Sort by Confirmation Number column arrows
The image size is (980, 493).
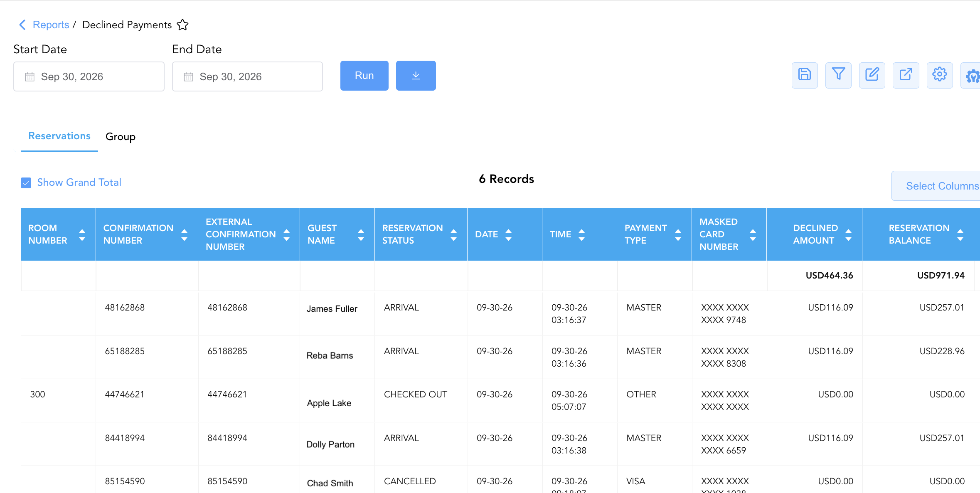(x=184, y=235)
